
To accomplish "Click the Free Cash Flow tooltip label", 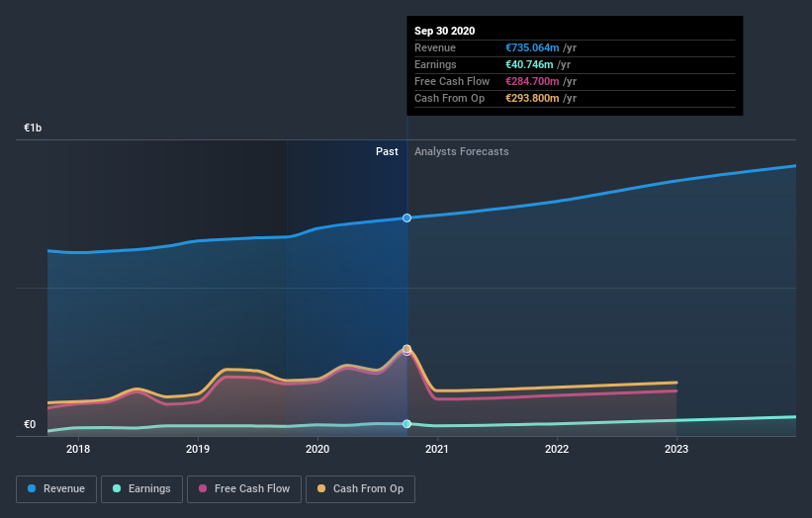I will [452, 81].
